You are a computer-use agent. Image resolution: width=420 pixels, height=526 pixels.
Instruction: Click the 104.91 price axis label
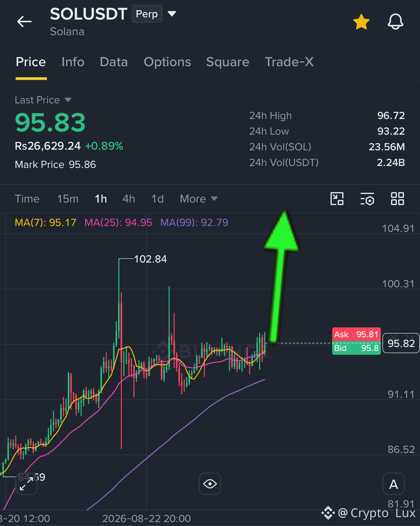398,229
